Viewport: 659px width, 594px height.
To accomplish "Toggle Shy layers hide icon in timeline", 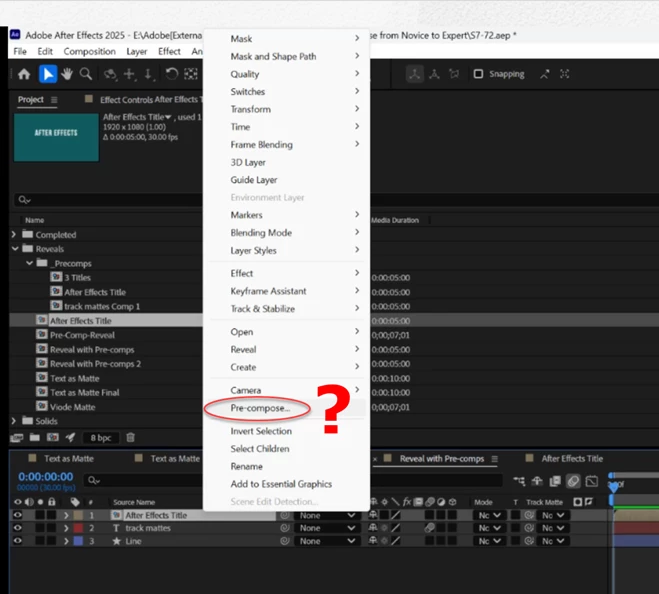I will coord(537,481).
